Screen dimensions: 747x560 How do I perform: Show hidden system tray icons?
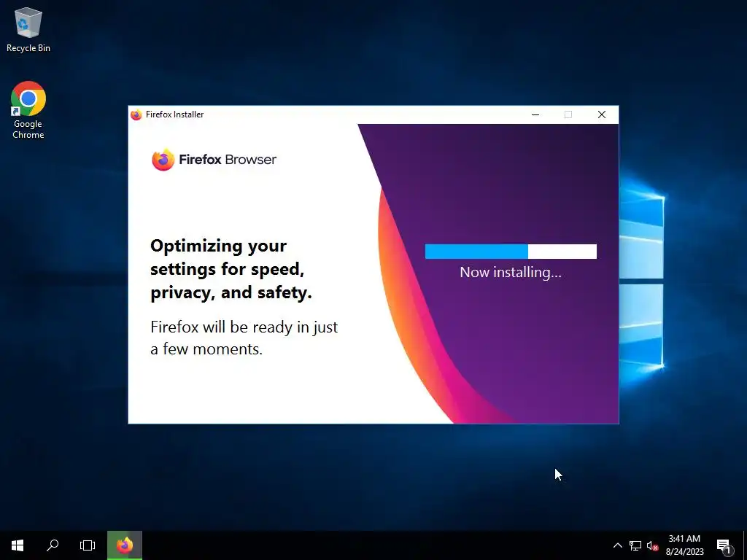617,545
